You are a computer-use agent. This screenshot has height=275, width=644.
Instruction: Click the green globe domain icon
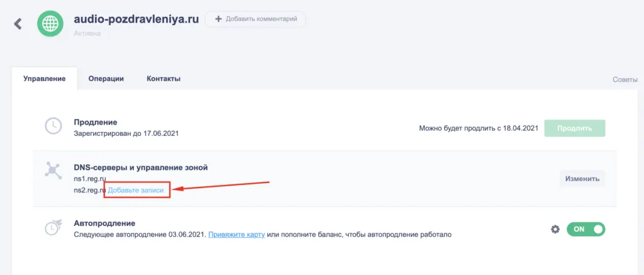(50, 23)
